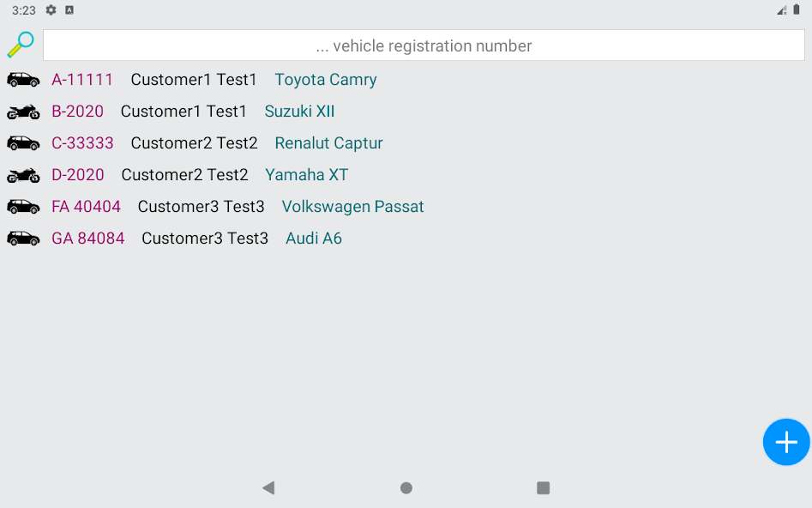Tap the motorcycle icon beside D-2020

tap(23, 175)
